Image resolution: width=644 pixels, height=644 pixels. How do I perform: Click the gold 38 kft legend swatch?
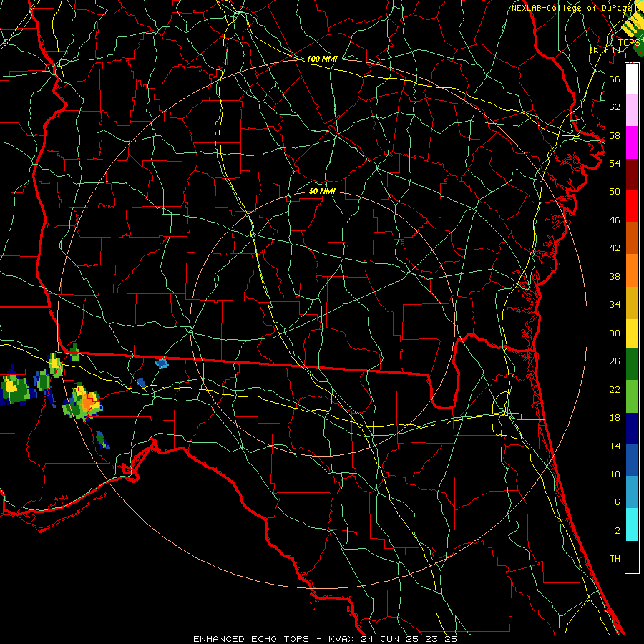pos(632,303)
